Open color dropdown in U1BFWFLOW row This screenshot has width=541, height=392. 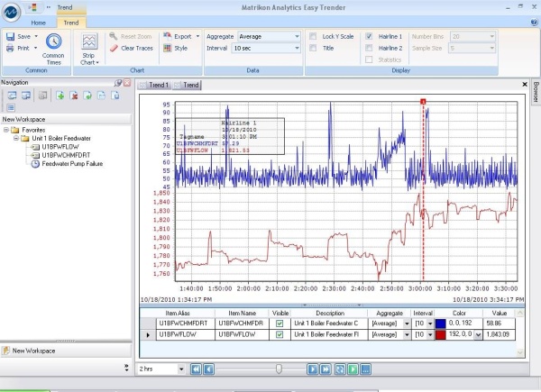478,334
